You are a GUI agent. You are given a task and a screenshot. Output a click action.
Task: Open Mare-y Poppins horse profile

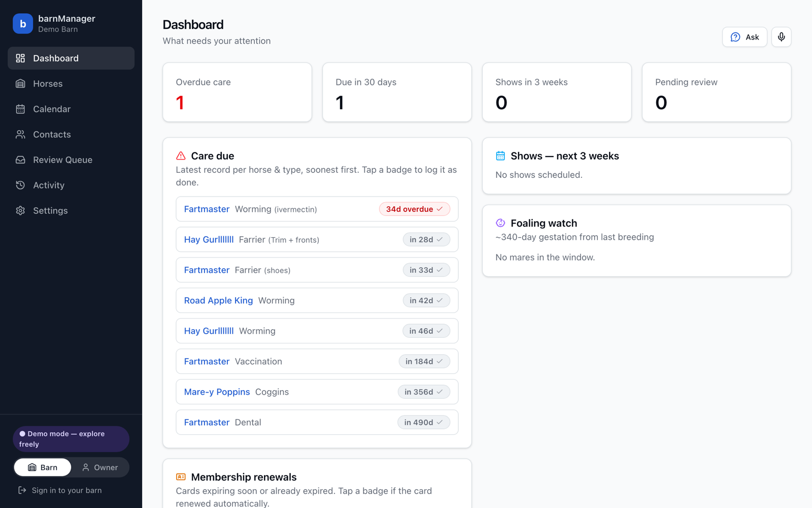point(217,392)
